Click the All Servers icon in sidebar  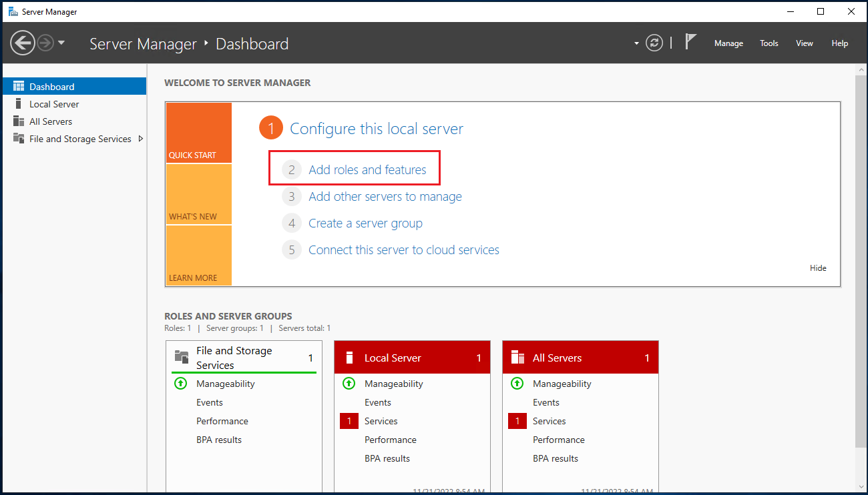[x=19, y=121]
